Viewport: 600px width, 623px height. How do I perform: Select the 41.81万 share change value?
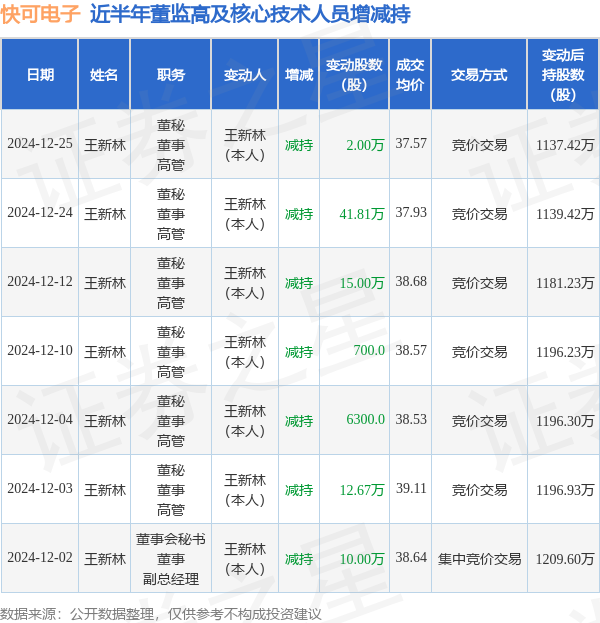pyautogui.click(x=362, y=213)
